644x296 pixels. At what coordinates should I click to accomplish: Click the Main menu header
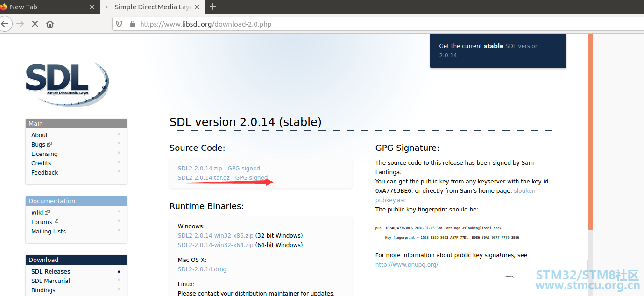[76, 123]
